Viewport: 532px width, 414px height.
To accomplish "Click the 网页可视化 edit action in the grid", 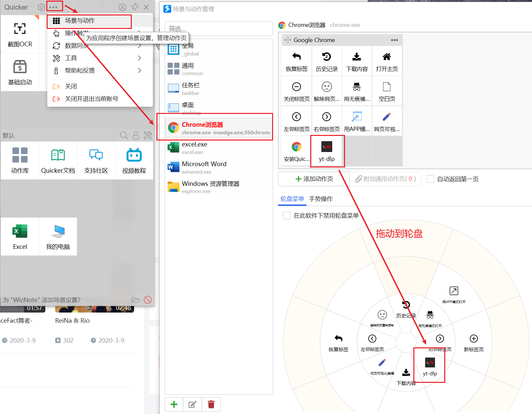I will click(x=387, y=121).
